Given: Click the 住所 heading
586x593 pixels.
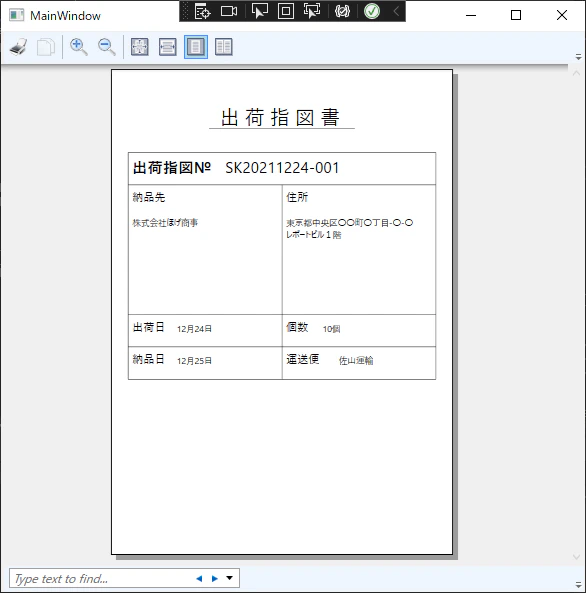Looking at the screenshot, I should (297, 197).
